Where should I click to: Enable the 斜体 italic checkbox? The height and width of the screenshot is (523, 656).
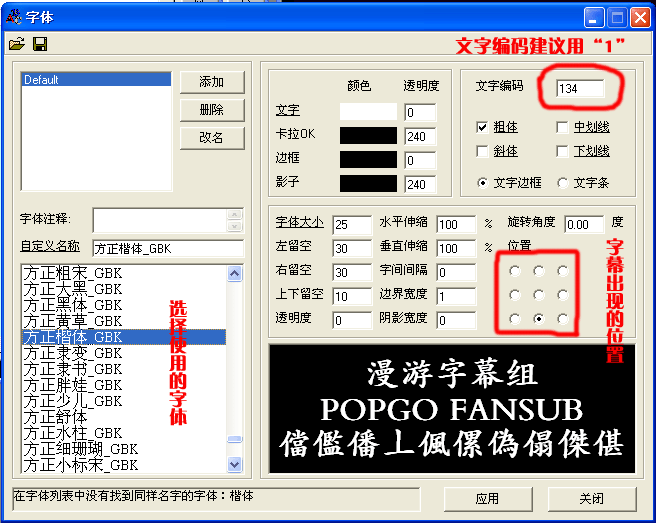482,151
